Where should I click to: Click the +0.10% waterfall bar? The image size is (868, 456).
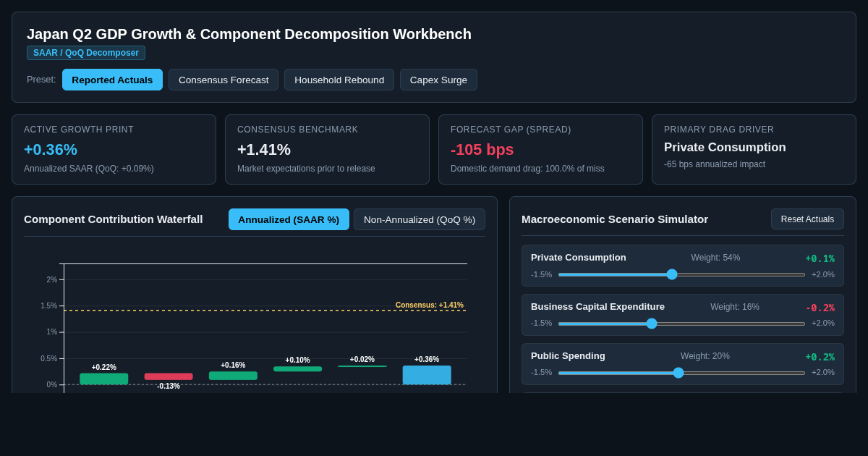297,369
